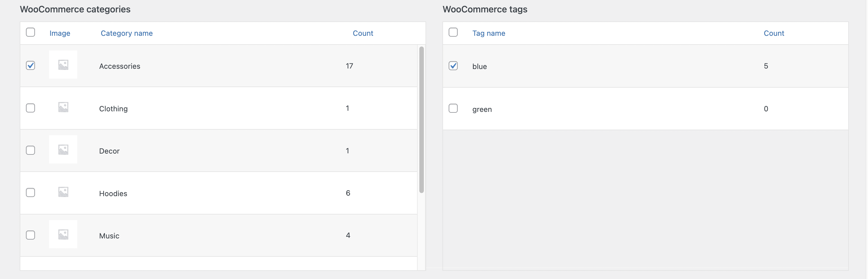The height and width of the screenshot is (279, 868).
Task: Check the Decor category checkbox
Action: (x=30, y=150)
